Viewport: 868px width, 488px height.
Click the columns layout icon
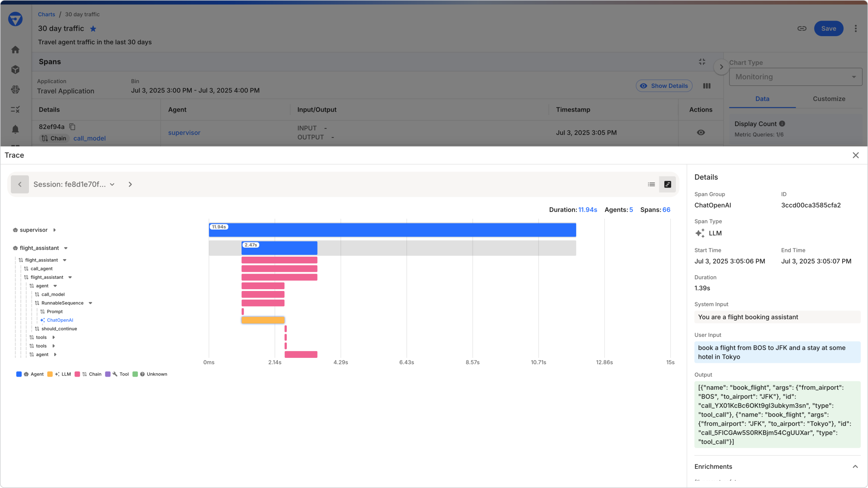(x=707, y=86)
